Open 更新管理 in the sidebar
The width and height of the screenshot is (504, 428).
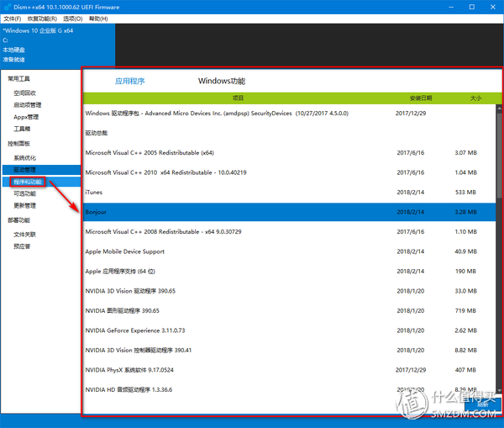(x=24, y=205)
